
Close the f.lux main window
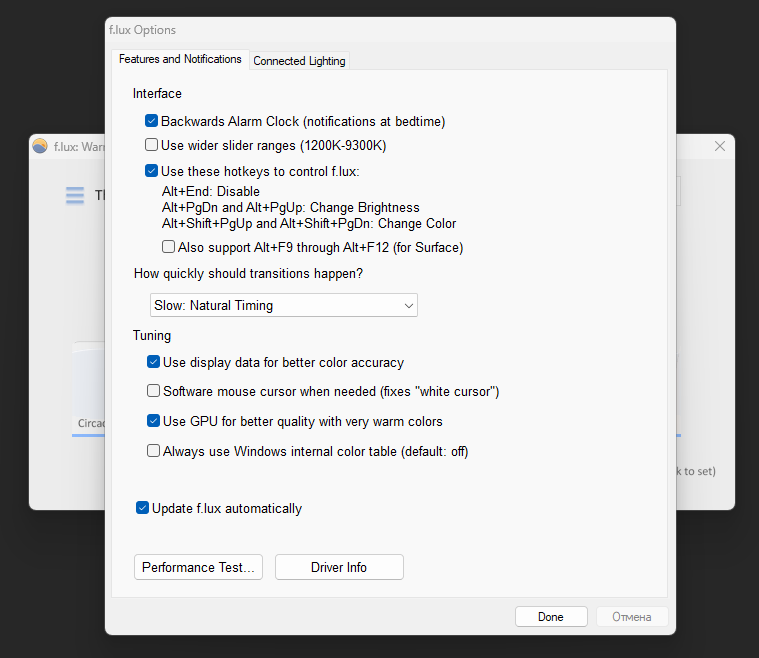[x=720, y=146]
